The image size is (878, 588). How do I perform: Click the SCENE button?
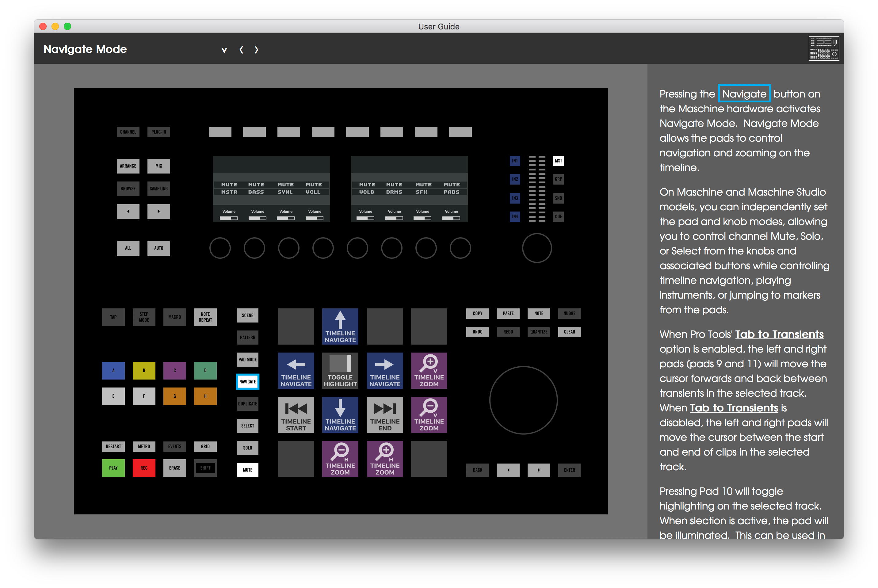click(247, 315)
